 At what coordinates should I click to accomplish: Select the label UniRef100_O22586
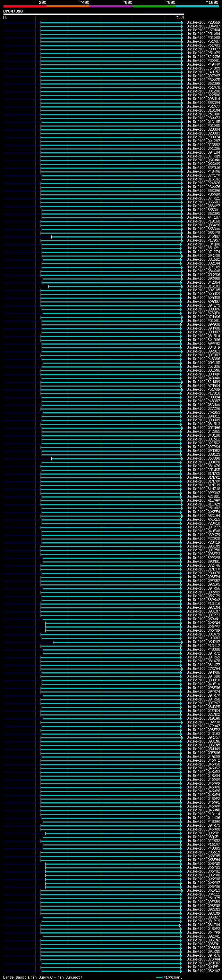203,95
